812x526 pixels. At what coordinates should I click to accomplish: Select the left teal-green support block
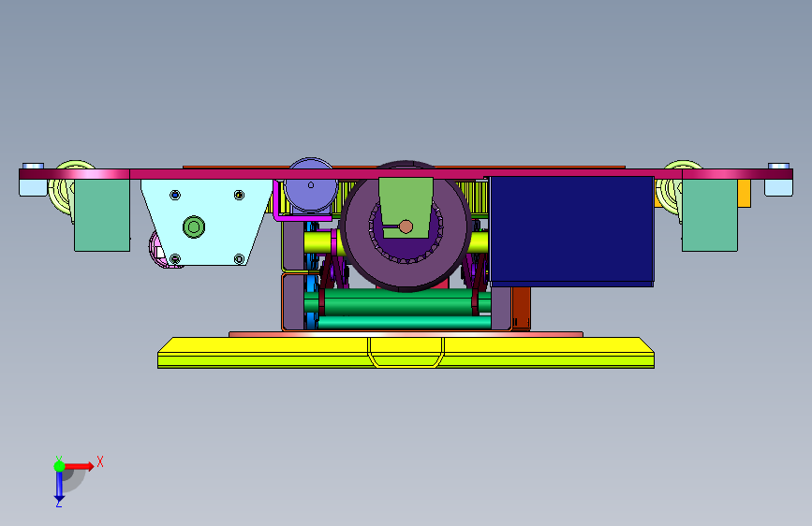tap(102, 215)
